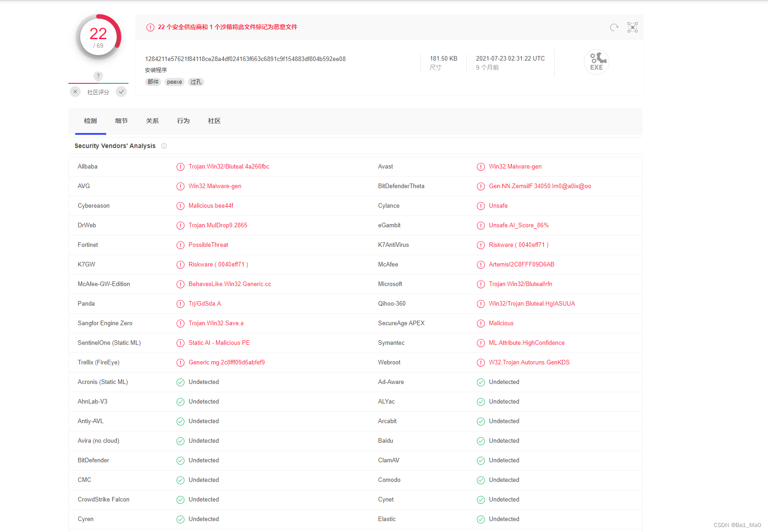
Task: Click the K7AntiVirus vendor name
Action: coord(393,245)
